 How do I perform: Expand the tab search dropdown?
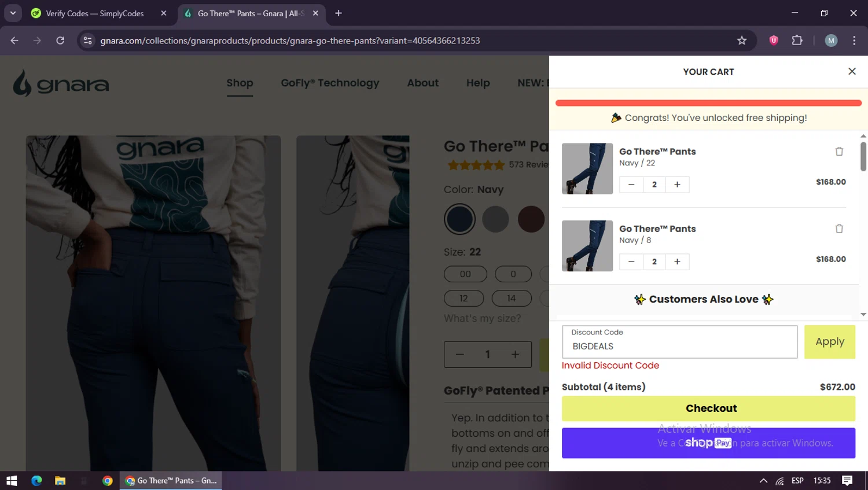click(13, 13)
